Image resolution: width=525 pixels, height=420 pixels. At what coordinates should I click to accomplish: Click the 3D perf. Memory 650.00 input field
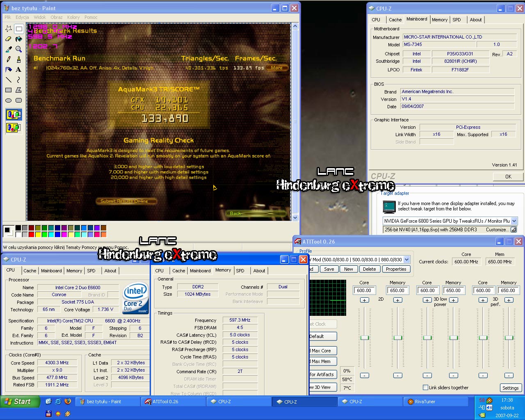pos(509,290)
